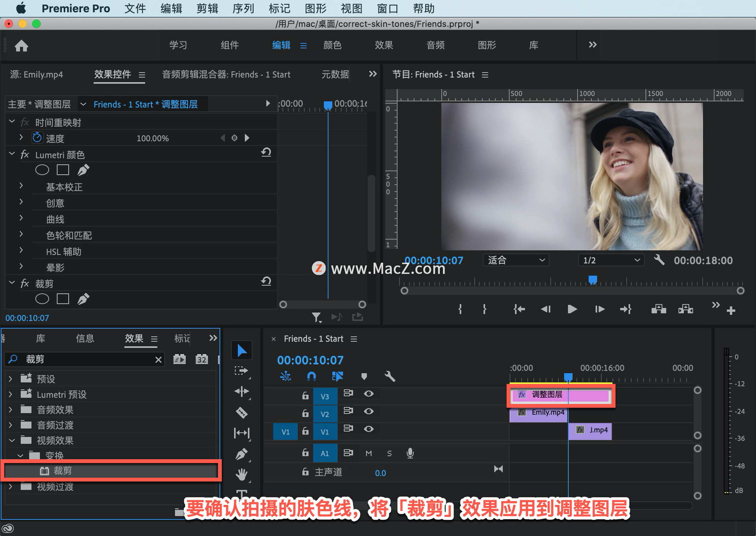Open the 视图 menu in menu bar
Image resolution: width=756 pixels, height=536 pixels.
pos(351,8)
